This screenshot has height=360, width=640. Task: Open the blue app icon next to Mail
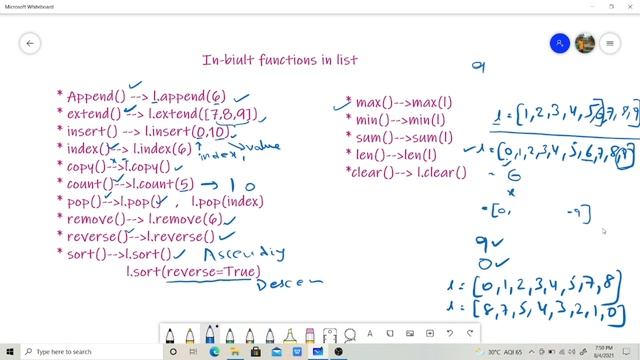[297, 351]
